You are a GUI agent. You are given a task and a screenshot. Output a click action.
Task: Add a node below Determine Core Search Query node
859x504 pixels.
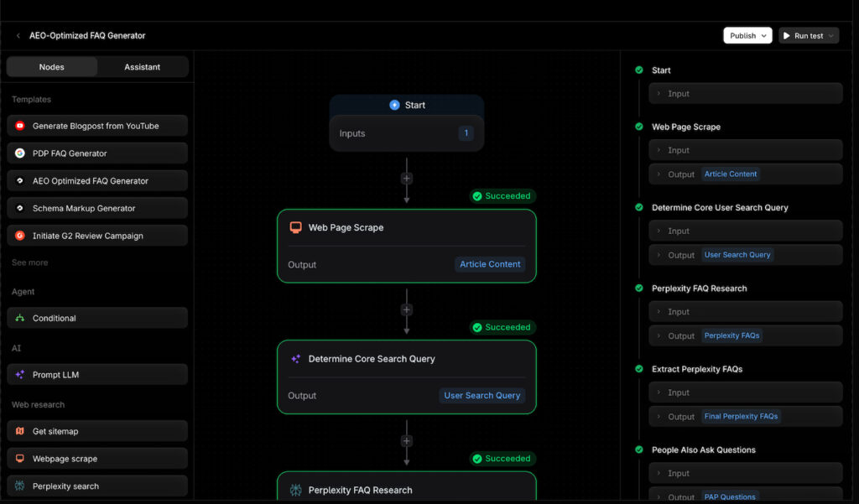click(x=407, y=441)
